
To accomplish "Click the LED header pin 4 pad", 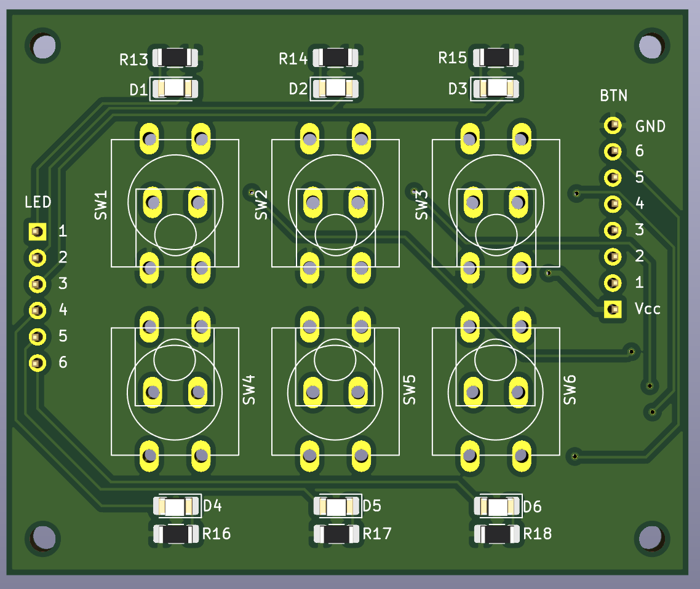I will tap(38, 310).
